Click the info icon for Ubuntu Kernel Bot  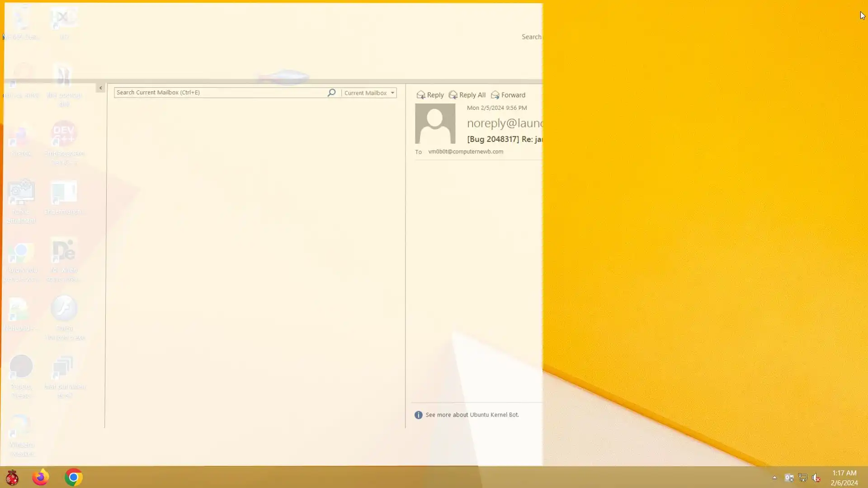[x=418, y=415]
